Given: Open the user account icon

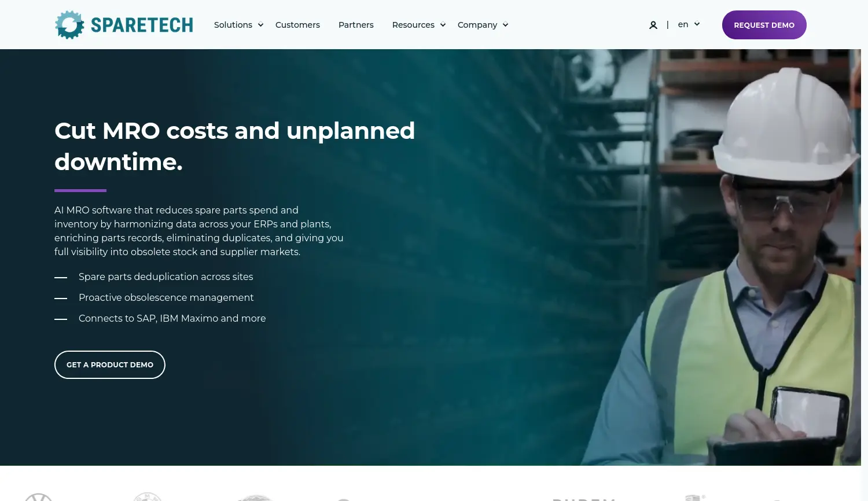Looking at the screenshot, I should pyautogui.click(x=653, y=25).
